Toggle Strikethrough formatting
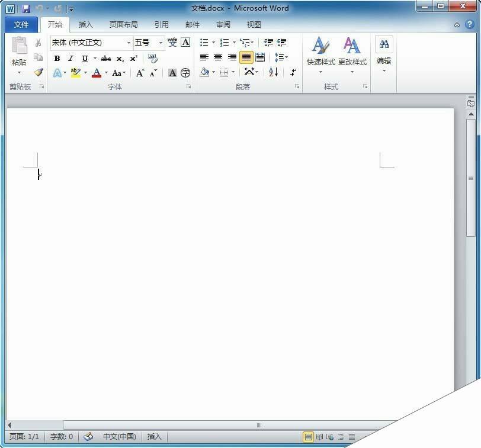Image resolution: width=481 pixels, height=448 pixels. click(x=106, y=58)
